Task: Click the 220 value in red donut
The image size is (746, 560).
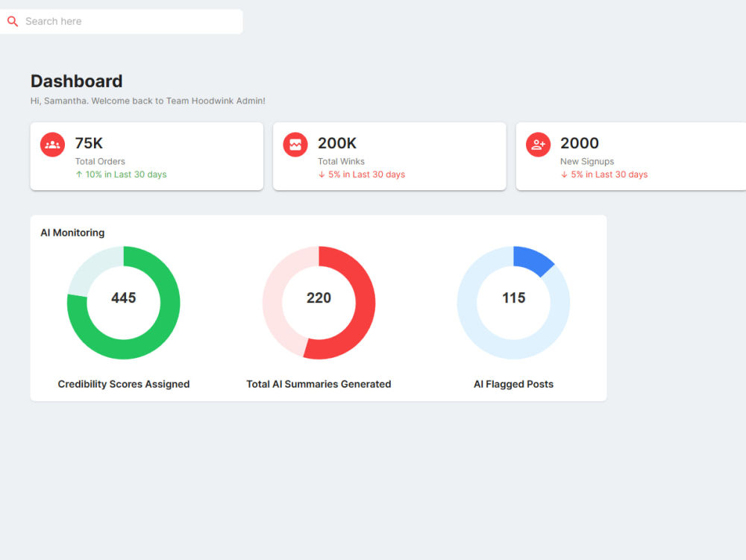Action: click(x=319, y=298)
